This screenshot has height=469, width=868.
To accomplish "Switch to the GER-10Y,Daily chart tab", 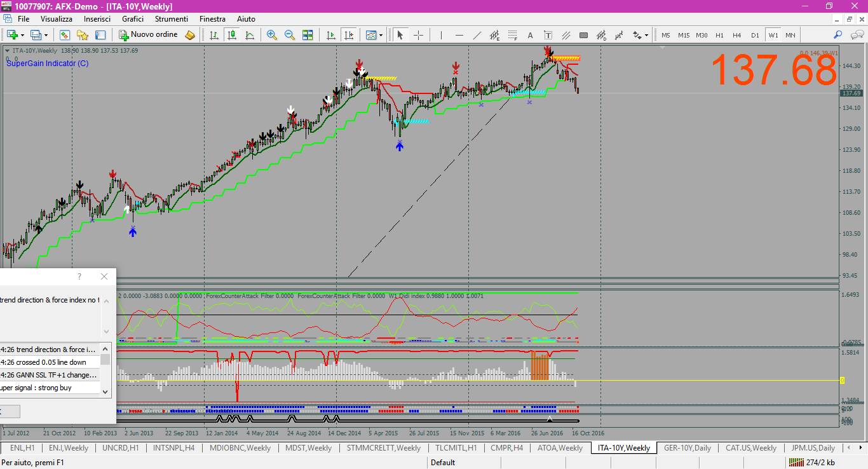I will tap(688, 448).
